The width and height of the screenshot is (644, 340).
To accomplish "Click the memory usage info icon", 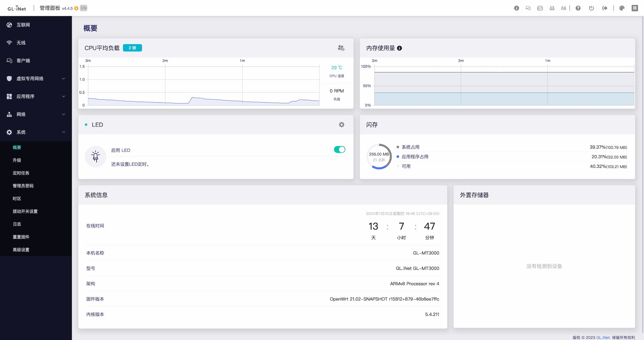I will [400, 48].
